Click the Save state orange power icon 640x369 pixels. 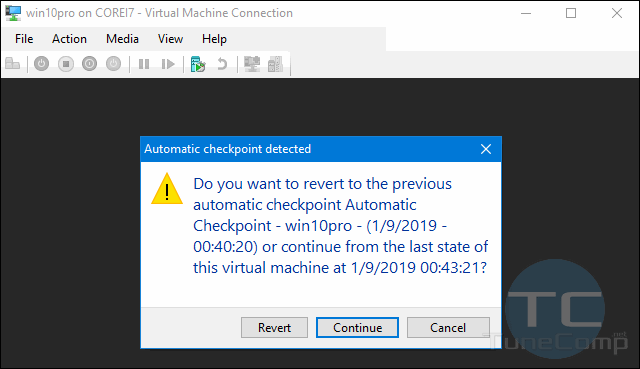pos(113,64)
